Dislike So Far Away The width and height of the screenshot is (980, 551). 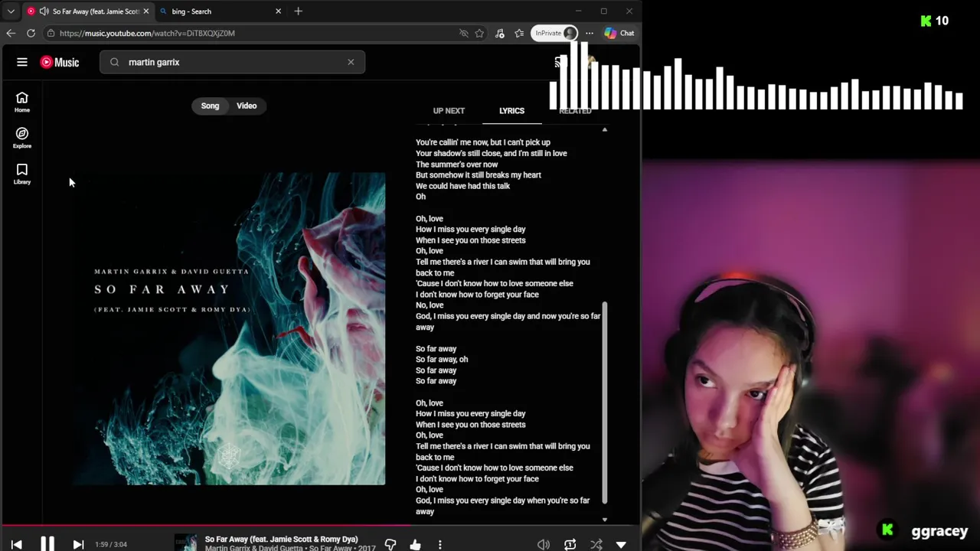pyautogui.click(x=390, y=544)
